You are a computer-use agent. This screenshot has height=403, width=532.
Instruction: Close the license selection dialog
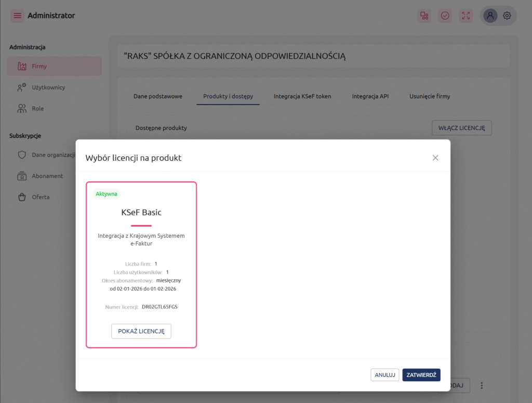[x=435, y=158]
